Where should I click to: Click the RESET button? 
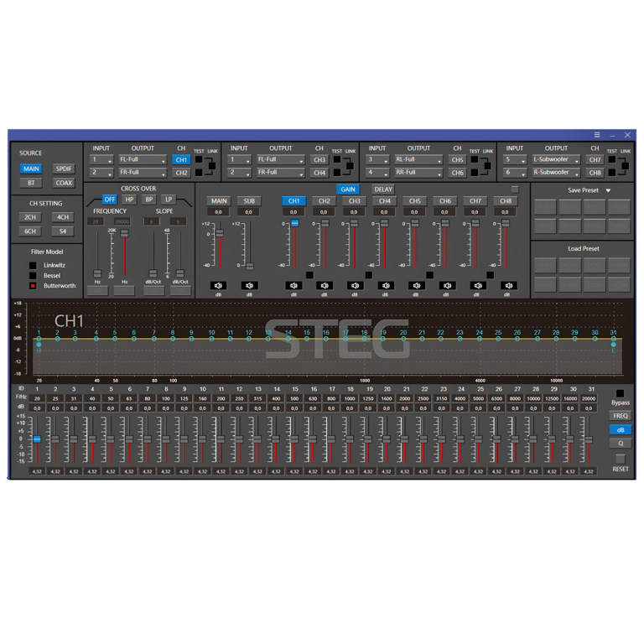621,459
